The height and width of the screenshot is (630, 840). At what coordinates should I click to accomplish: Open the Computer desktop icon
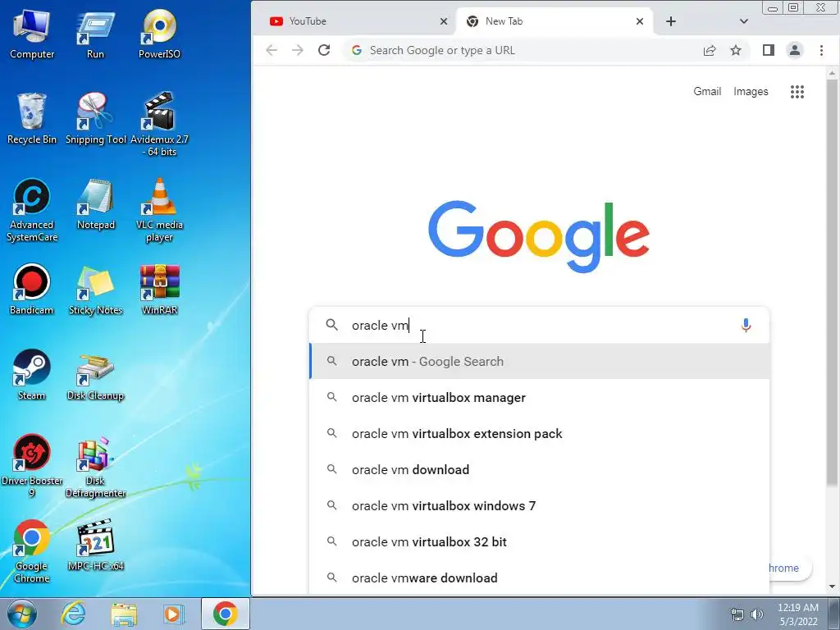[32, 34]
